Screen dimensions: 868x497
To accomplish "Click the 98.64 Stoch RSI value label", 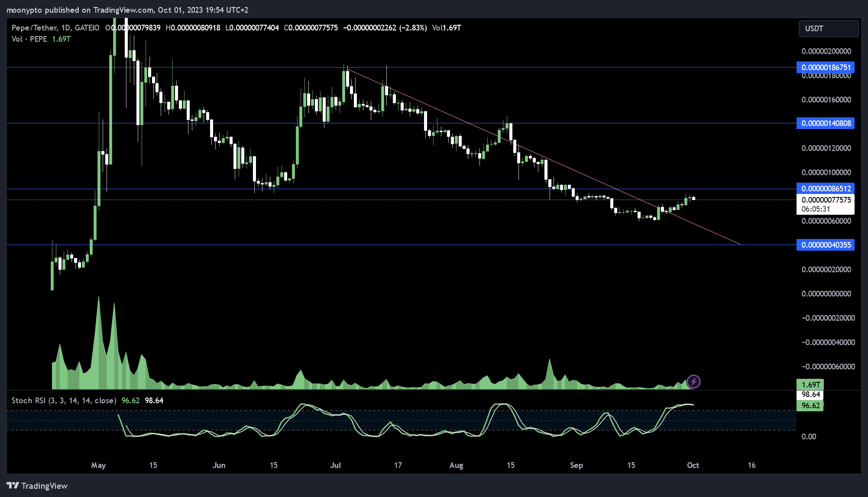I will [x=810, y=395].
